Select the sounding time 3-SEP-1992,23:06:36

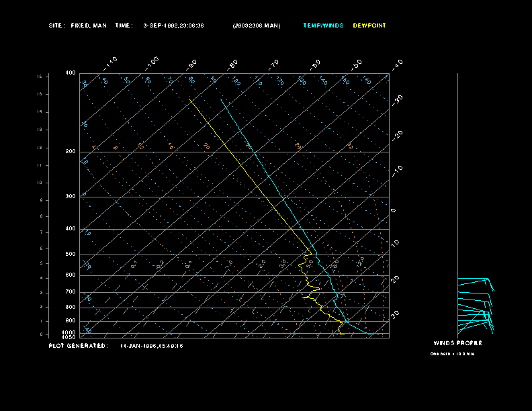click(173, 26)
